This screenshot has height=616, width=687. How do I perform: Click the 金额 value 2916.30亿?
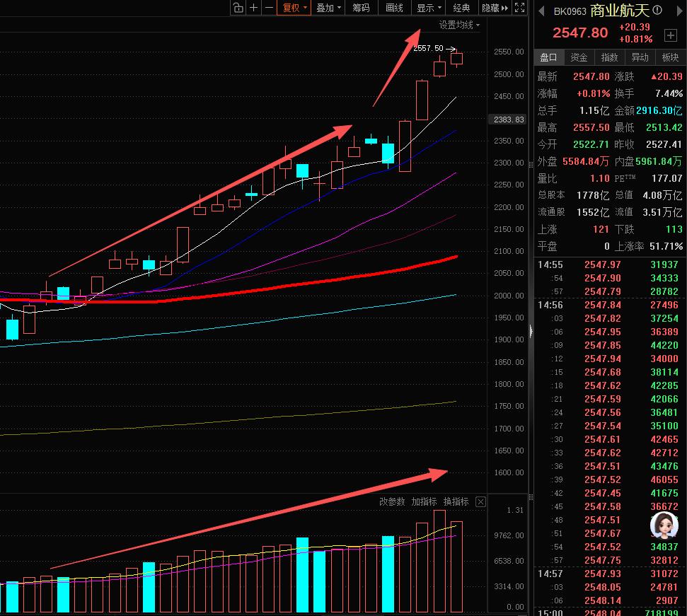(659, 111)
